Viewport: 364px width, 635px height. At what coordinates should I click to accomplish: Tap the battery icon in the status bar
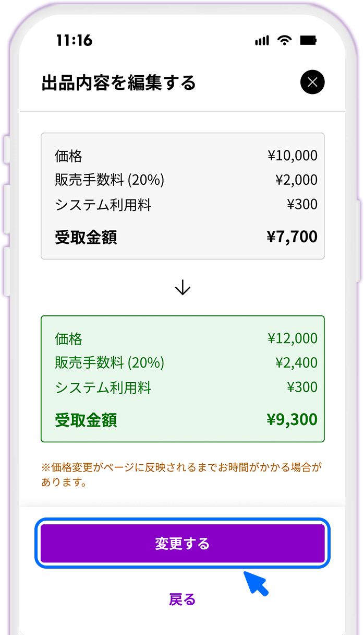(308, 40)
